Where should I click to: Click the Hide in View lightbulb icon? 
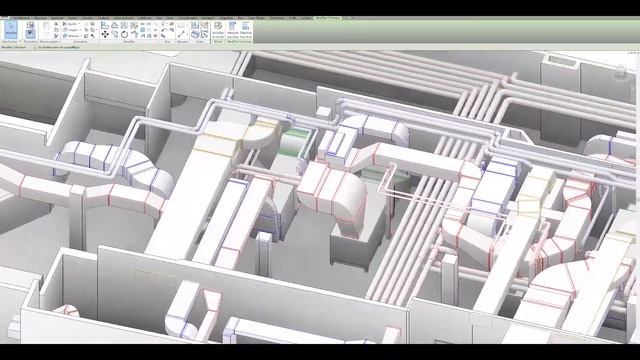tap(163, 23)
